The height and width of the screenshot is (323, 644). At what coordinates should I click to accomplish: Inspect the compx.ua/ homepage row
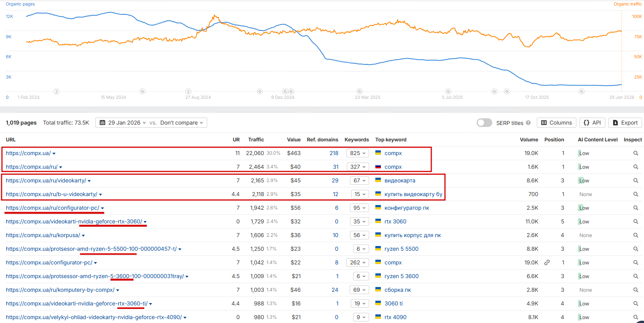636,153
